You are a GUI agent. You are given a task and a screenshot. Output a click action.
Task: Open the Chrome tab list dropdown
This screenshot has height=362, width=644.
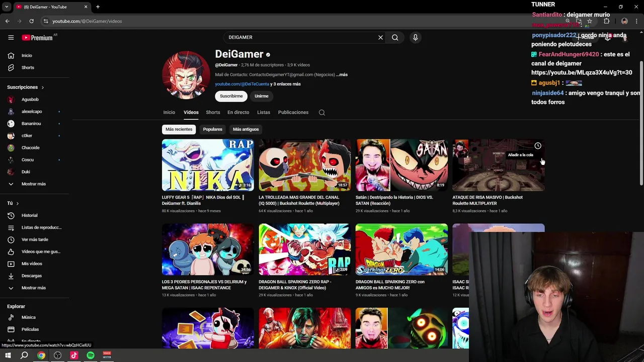point(7,7)
